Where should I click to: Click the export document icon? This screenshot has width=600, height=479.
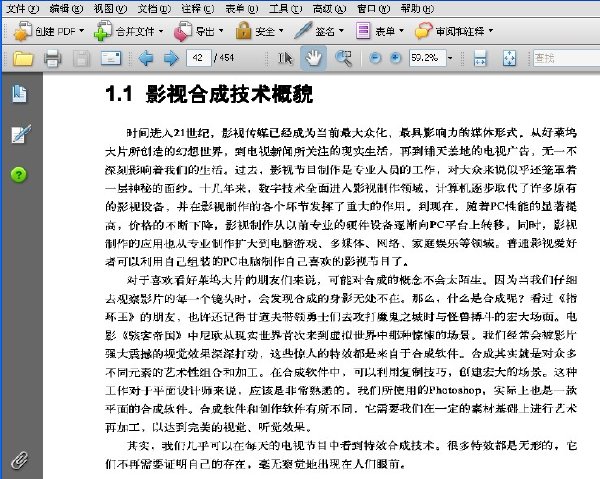point(183,31)
